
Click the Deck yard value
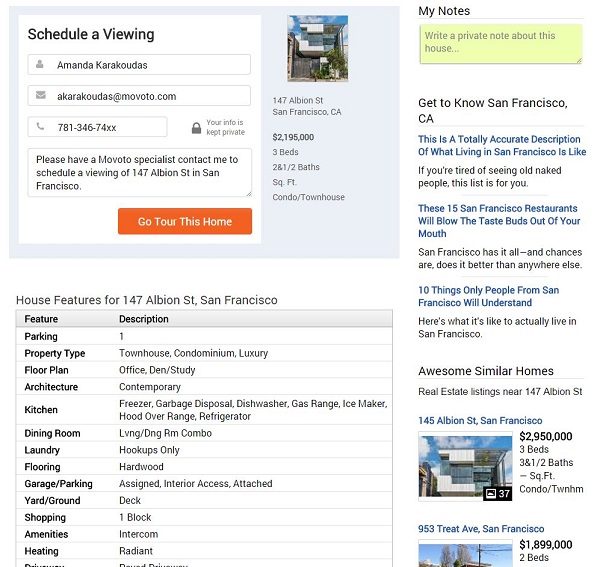pyautogui.click(x=130, y=500)
